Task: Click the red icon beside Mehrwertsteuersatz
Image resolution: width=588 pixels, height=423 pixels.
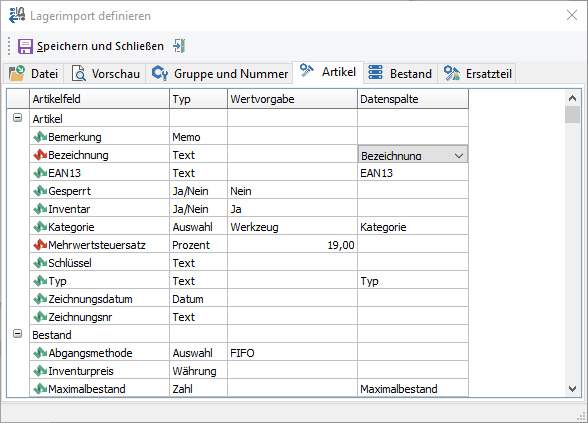Action: click(x=40, y=245)
